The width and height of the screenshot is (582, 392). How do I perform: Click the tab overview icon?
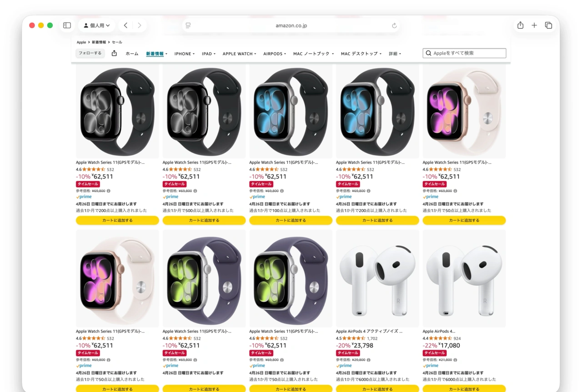pyautogui.click(x=549, y=25)
